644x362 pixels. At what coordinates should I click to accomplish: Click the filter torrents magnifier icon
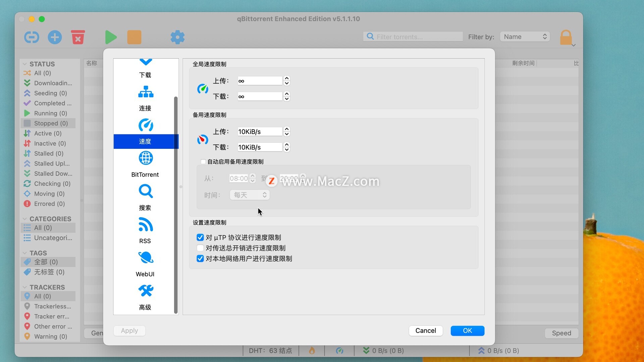pyautogui.click(x=370, y=36)
